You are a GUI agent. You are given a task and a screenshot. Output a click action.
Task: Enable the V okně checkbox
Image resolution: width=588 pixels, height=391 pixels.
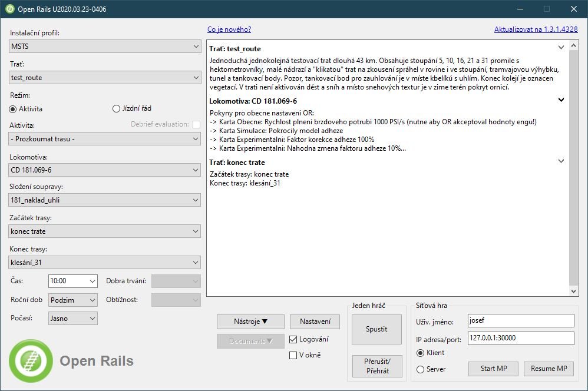293,355
